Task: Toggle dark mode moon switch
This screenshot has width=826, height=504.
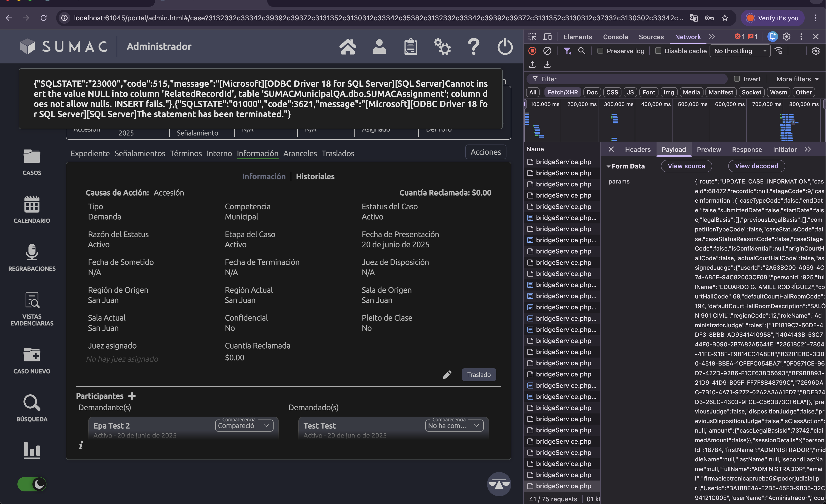Action: 32,484
